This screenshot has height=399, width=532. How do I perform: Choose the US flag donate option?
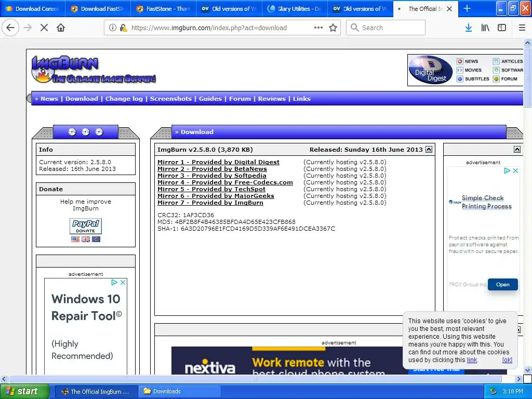pyautogui.click(x=75, y=239)
